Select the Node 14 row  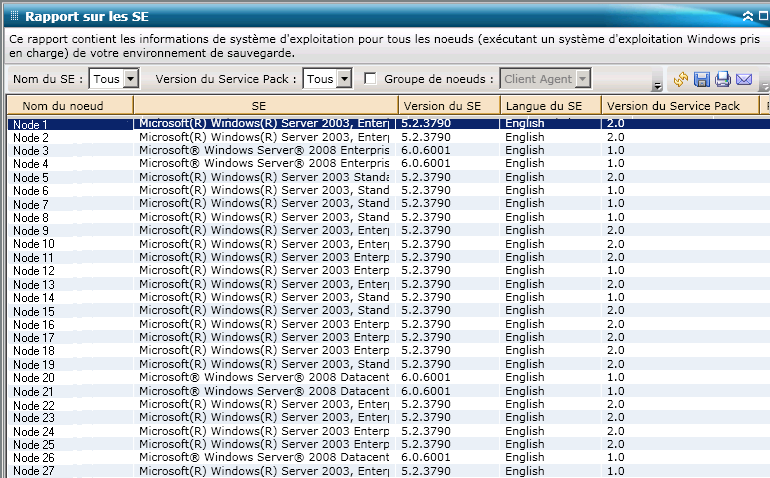[388, 297]
